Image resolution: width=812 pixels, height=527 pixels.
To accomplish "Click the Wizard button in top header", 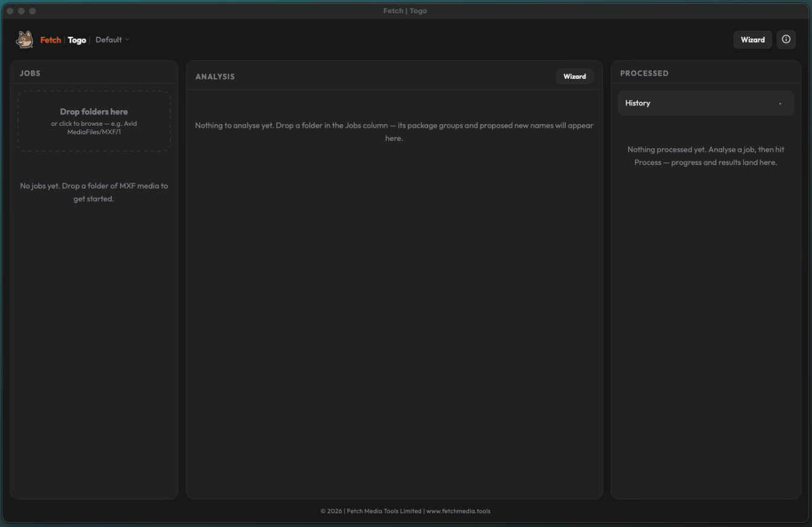I will coord(752,40).
